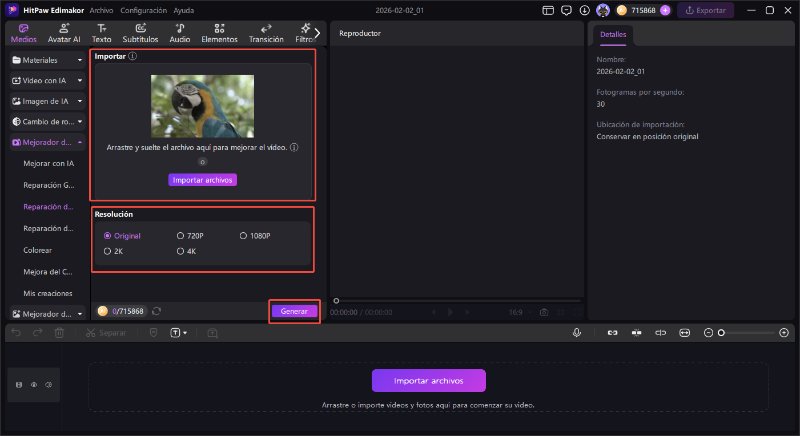Toggle the timeline snapping icon

click(636, 333)
